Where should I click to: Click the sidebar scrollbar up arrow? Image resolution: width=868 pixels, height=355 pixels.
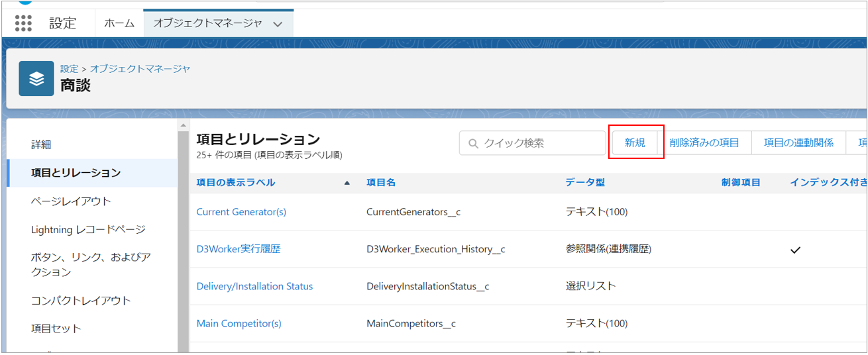pyautogui.click(x=184, y=125)
